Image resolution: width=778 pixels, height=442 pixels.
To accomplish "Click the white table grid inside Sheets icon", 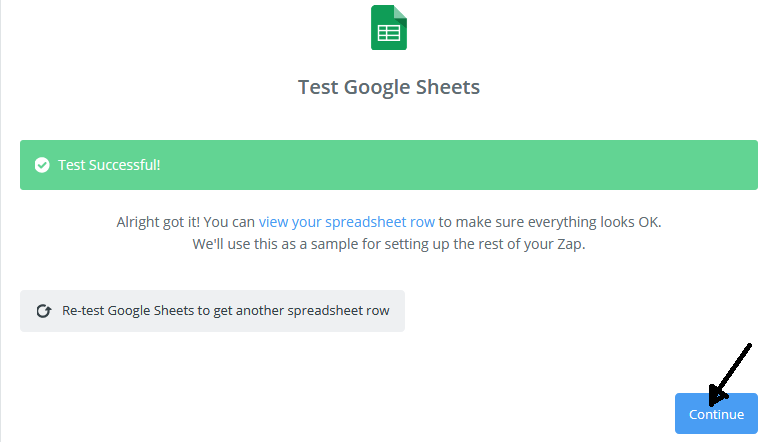I will [389, 33].
